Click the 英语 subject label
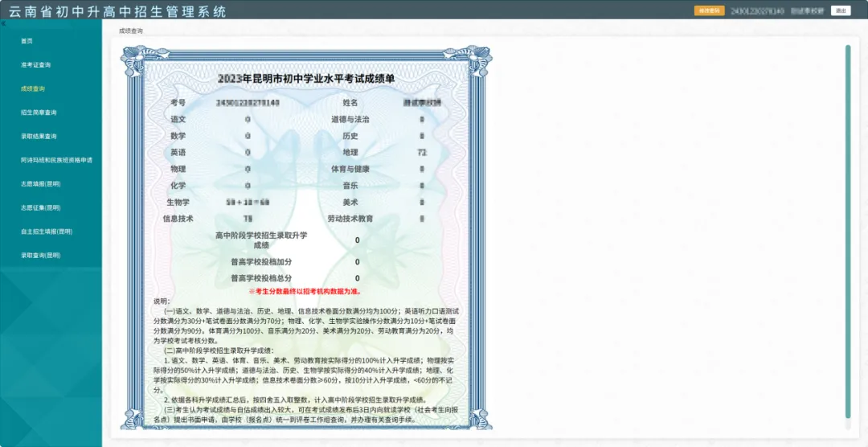868x447 pixels. (x=178, y=152)
